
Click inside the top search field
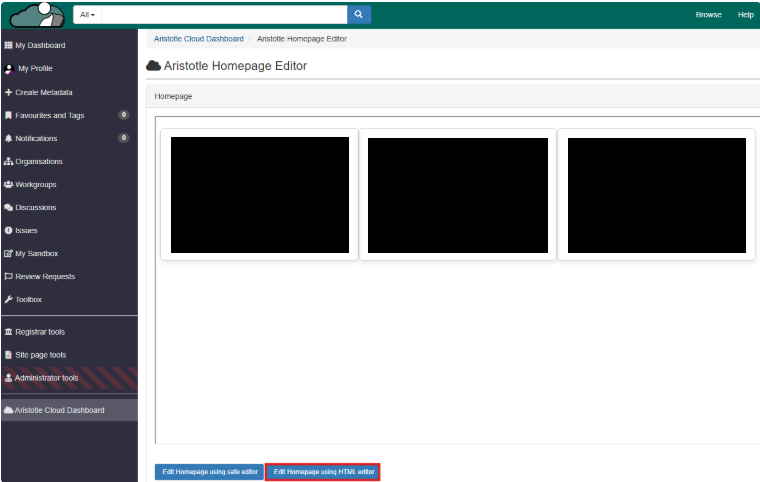pyautogui.click(x=224, y=14)
